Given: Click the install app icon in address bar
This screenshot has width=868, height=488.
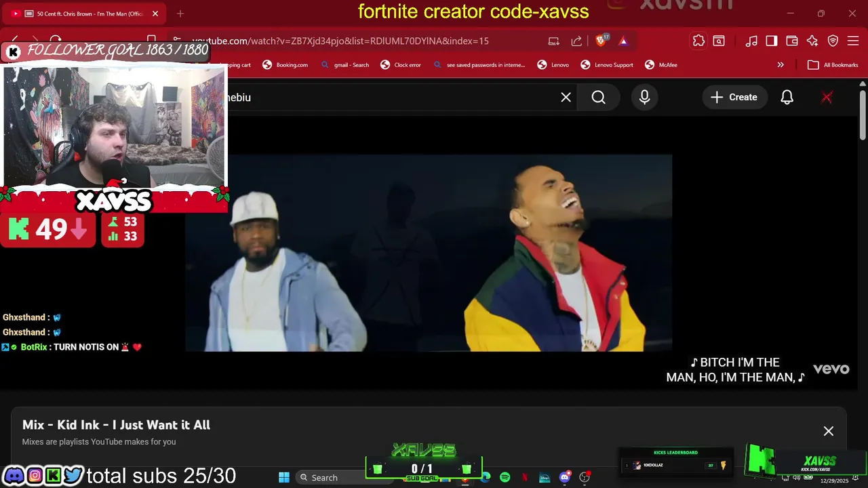Looking at the screenshot, I should [x=554, y=41].
